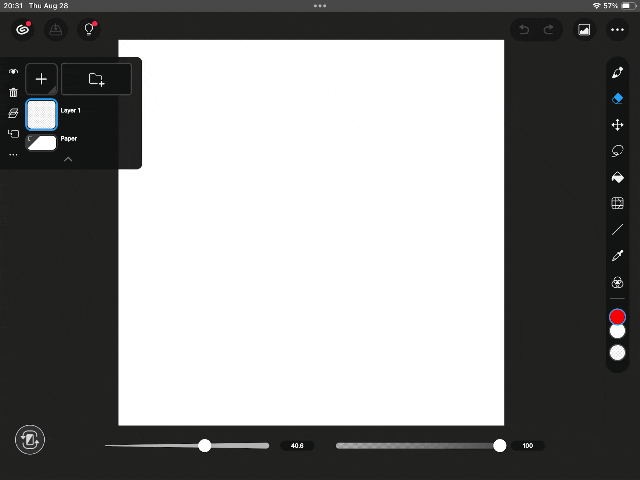
Task: Open the Corel Painter logo menu
Action: (22, 29)
